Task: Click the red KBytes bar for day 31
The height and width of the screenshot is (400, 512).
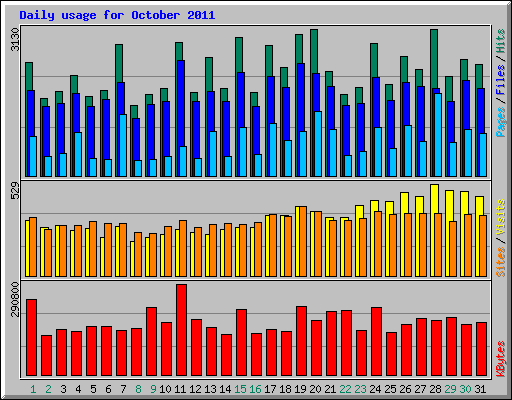Action: (x=482, y=349)
